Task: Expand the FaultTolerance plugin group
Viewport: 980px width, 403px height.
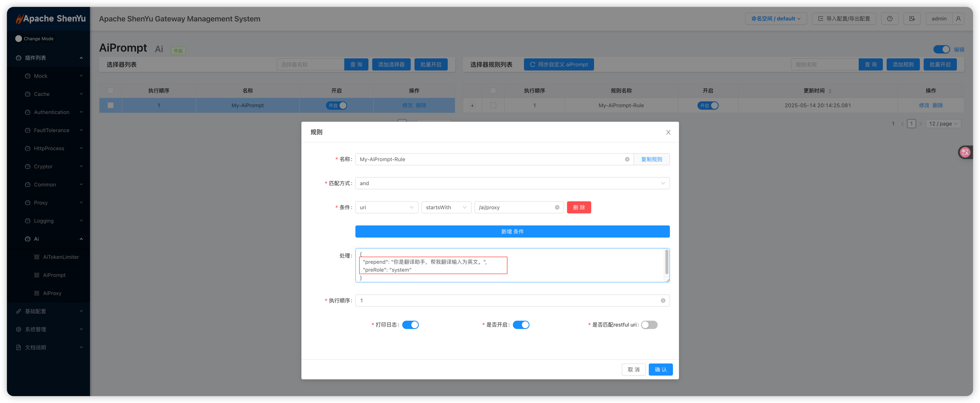Action: 48,130
